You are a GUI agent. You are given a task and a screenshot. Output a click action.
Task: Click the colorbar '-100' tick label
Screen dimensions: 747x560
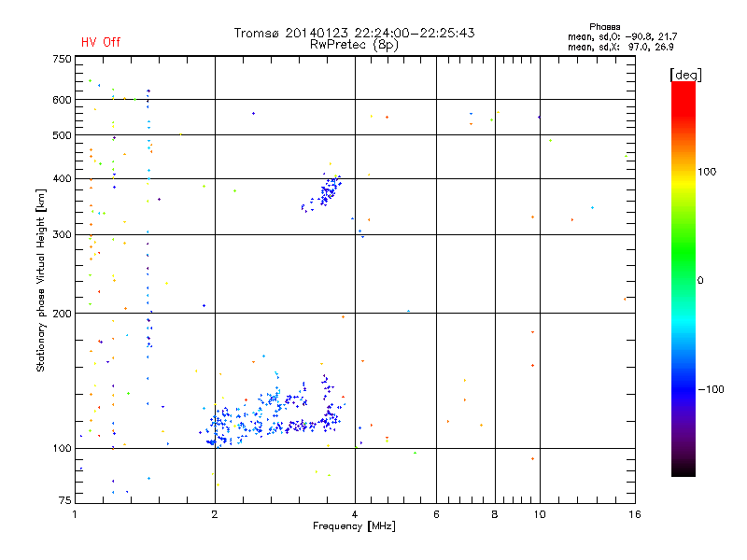click(711, 389)
